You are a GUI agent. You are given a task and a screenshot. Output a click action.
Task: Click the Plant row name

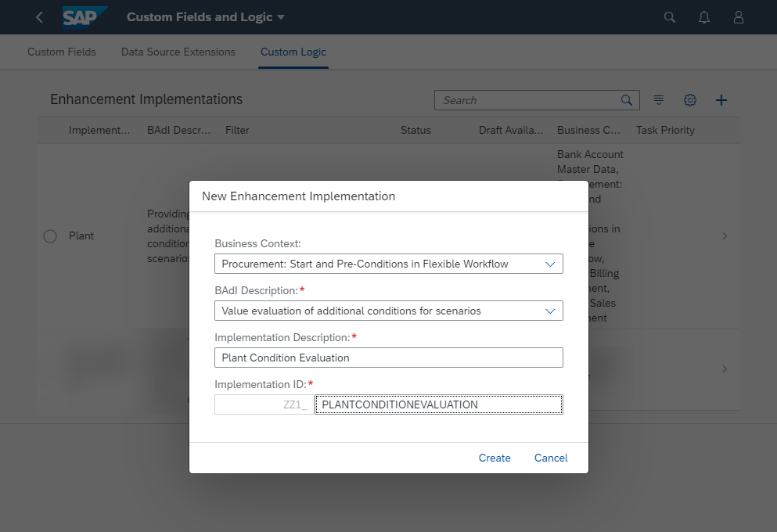point(81,235)
